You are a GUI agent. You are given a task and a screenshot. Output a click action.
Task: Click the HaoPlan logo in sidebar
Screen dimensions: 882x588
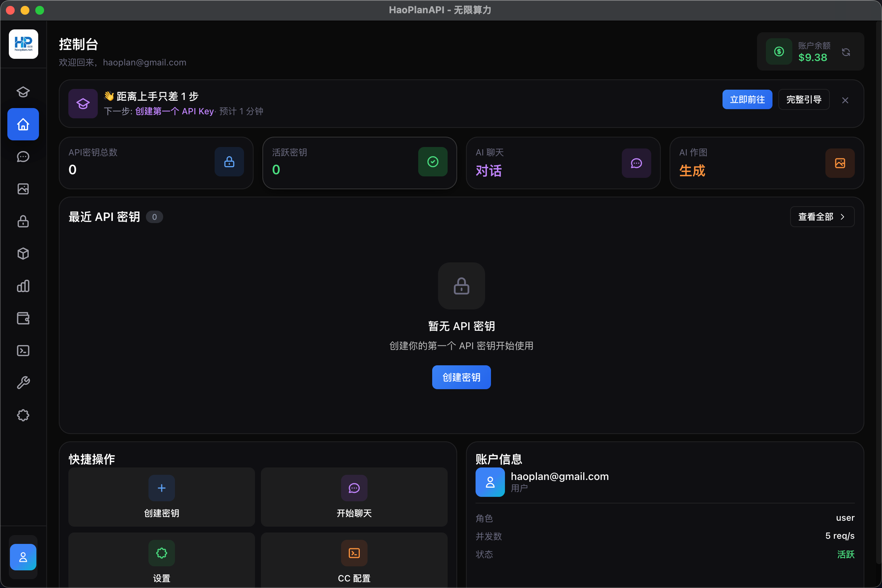23,44
